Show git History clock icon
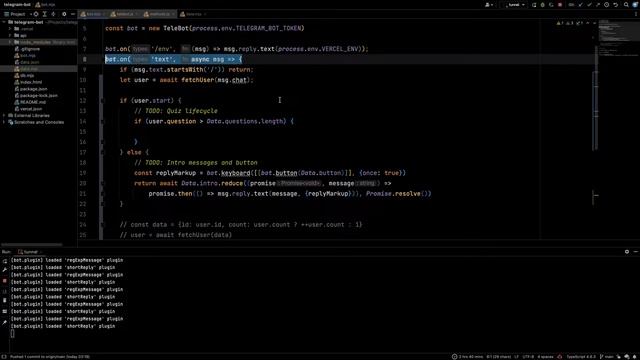This screenshot has height=360, width=640. (607, 5)
